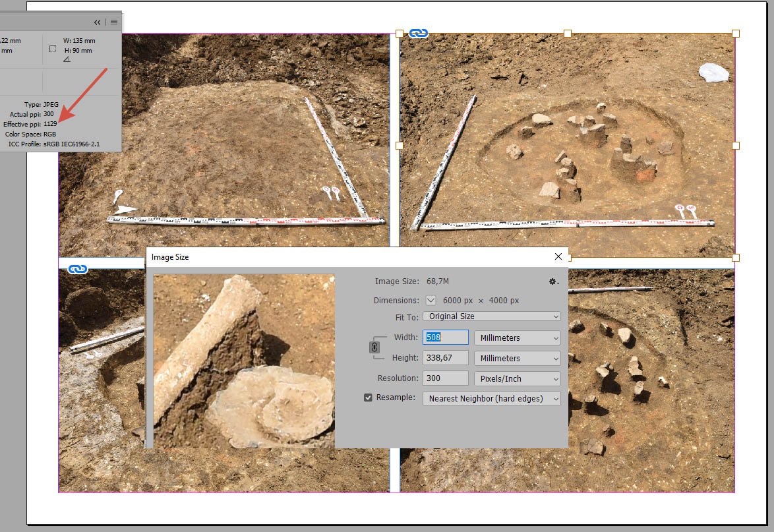The width and height of the screenshot is (774, 532).
Task: Open Resolution units Pixels/Inch dropdown
Action: (x=518, y=378)
